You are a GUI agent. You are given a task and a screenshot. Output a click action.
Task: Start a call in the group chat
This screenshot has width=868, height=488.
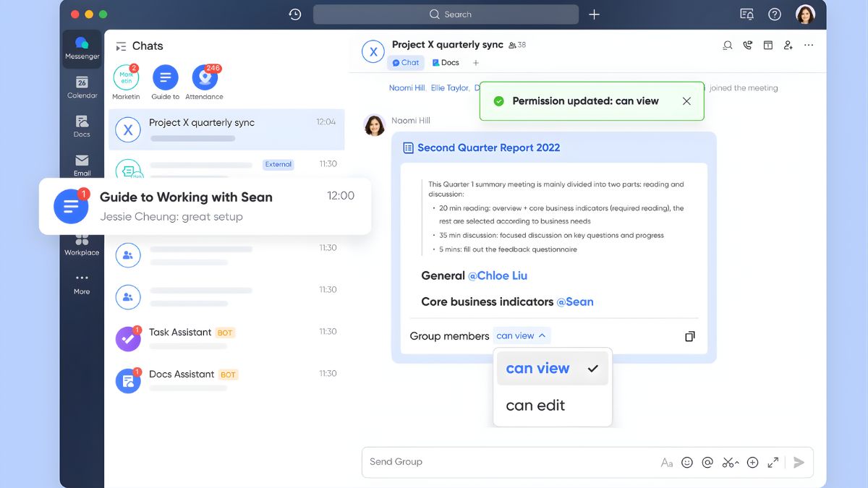point(747,46)
